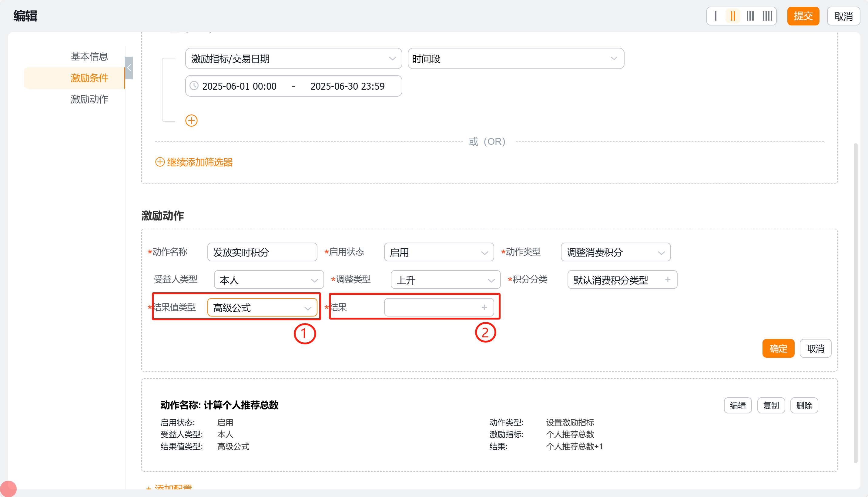This screenshot has width=868, height=497.
Task: Open the 激励指标/交易日期 dropdown
Action: pyautogui.click(x=293, y=59)
